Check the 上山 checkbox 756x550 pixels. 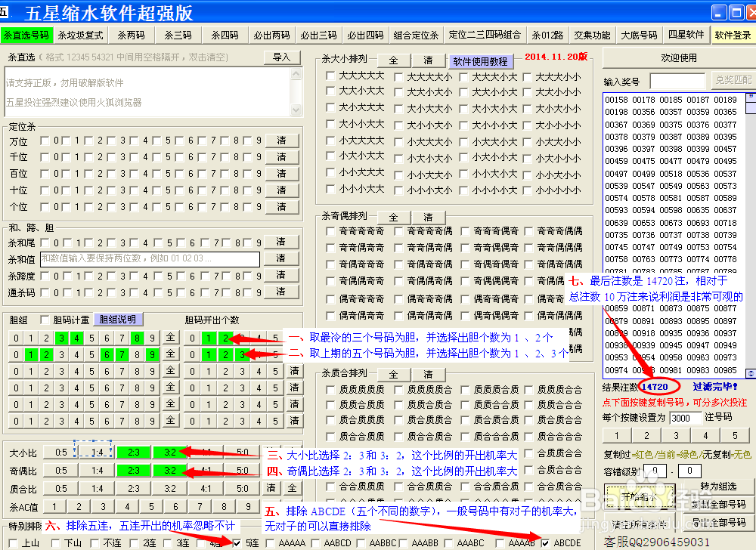(x=13, y=544)
